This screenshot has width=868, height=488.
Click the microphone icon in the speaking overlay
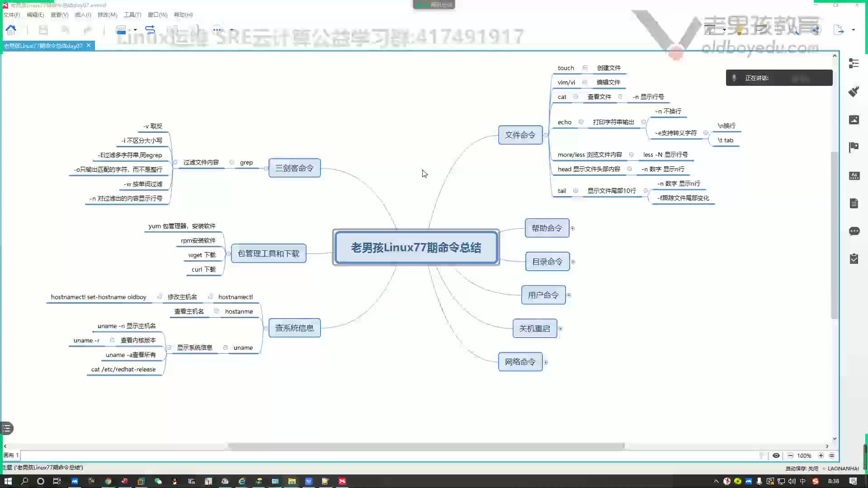(x=735, y=78)
